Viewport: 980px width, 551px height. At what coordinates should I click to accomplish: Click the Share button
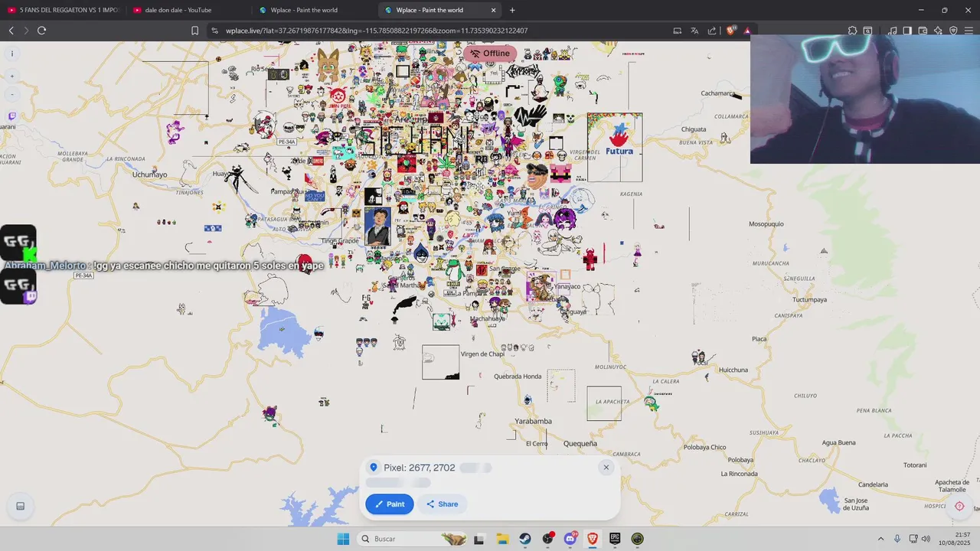pyautogui.click(x=442, y=504)
